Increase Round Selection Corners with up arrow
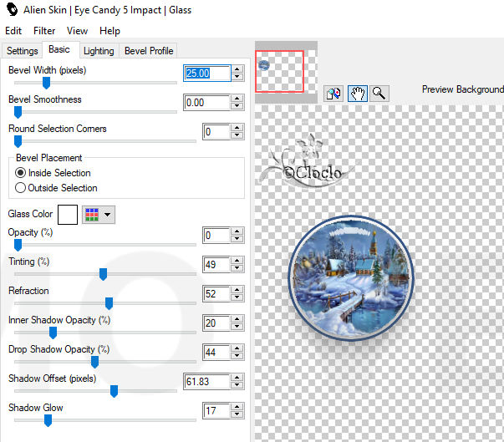The height and width of the screenshot is (442, 504). tap(237, 128)
